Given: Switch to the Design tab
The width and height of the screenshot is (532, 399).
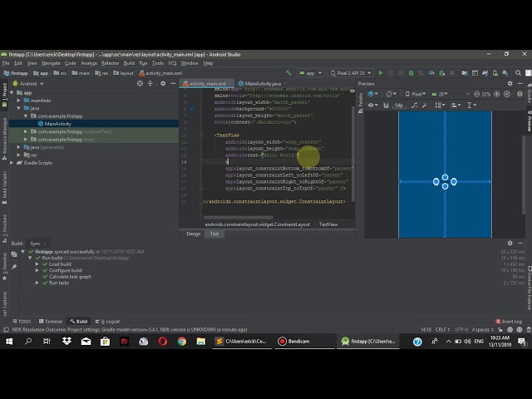Looking at the screenshot, I should tap(194, 234).
